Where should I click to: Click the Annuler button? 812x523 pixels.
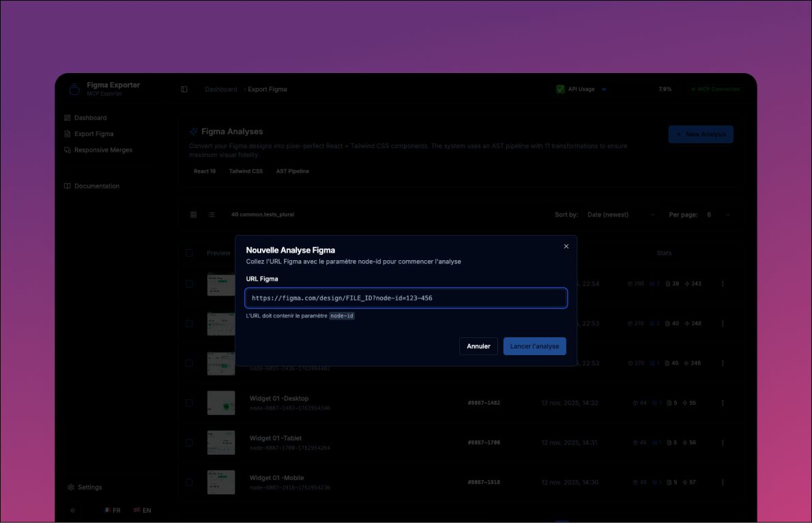click(x=478, y=346)
